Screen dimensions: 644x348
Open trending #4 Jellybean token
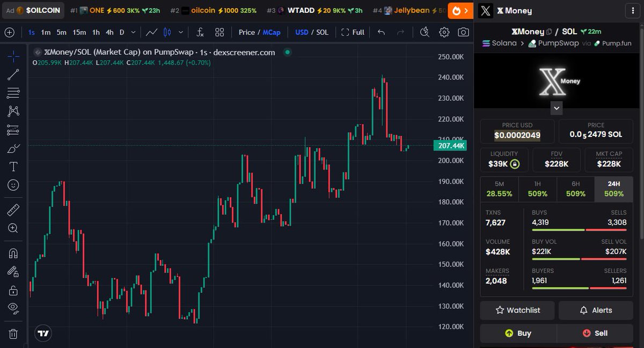(x=409, y=10)
